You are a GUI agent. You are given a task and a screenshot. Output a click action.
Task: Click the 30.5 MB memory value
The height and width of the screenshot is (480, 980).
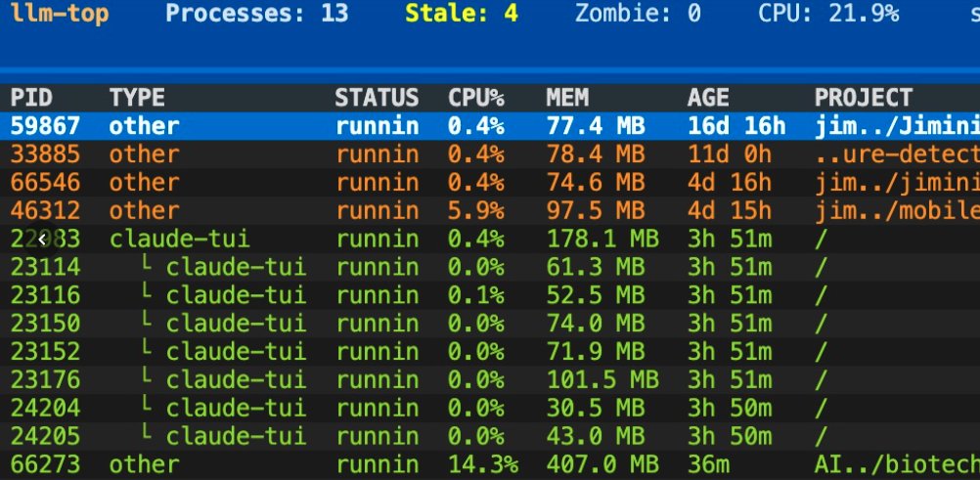click(596, 408)
